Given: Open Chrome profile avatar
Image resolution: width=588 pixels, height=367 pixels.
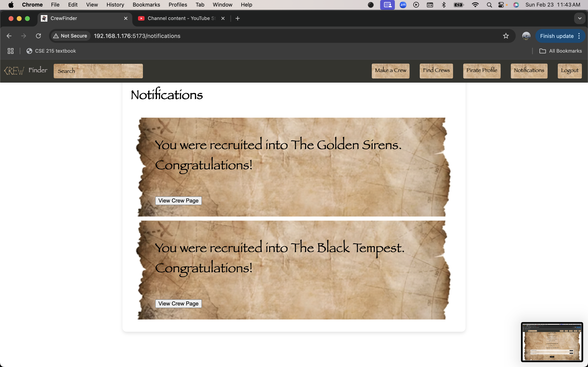Looking at the screenshot, I should tap(526, 36).
